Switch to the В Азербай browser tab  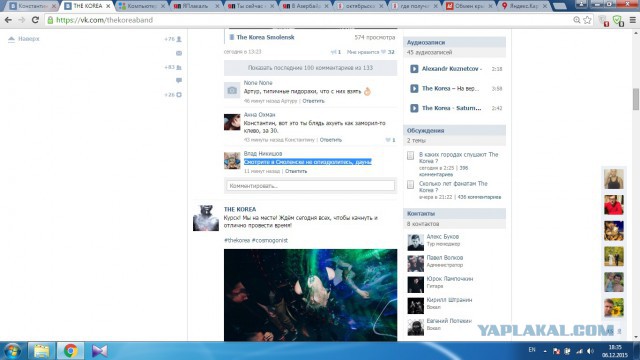coord(304,6)
